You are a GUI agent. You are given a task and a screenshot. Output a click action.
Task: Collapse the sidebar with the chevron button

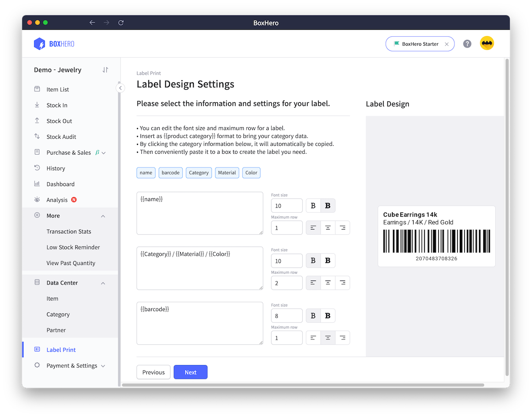point(120,88)
